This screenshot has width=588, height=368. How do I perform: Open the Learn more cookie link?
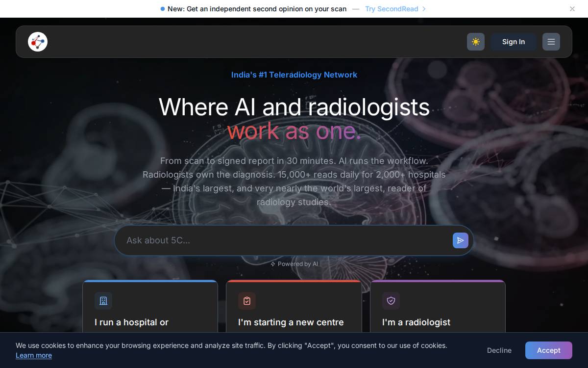point(34,355)
